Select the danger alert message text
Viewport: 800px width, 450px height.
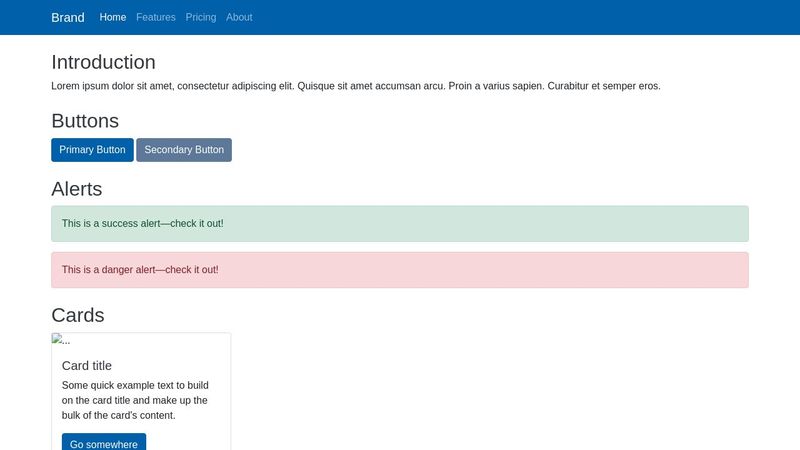140,269
